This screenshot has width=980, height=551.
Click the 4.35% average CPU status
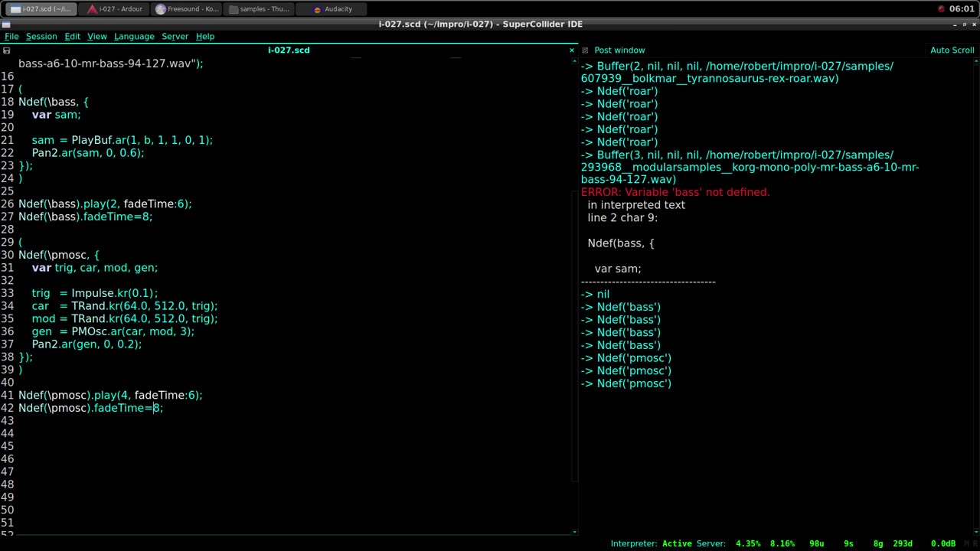748,543
